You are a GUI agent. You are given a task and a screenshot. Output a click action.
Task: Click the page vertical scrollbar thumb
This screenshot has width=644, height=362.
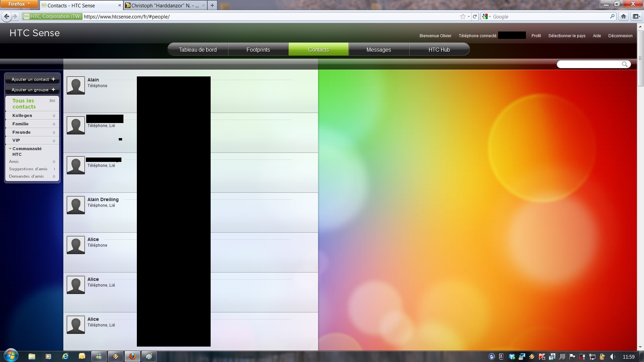(640, 58)
